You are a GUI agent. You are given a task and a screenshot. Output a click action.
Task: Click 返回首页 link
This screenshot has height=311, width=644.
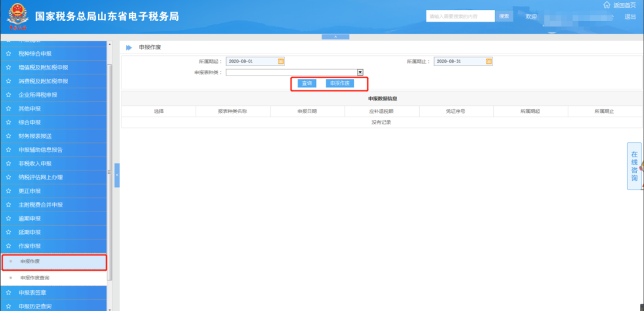pos(624,5)
